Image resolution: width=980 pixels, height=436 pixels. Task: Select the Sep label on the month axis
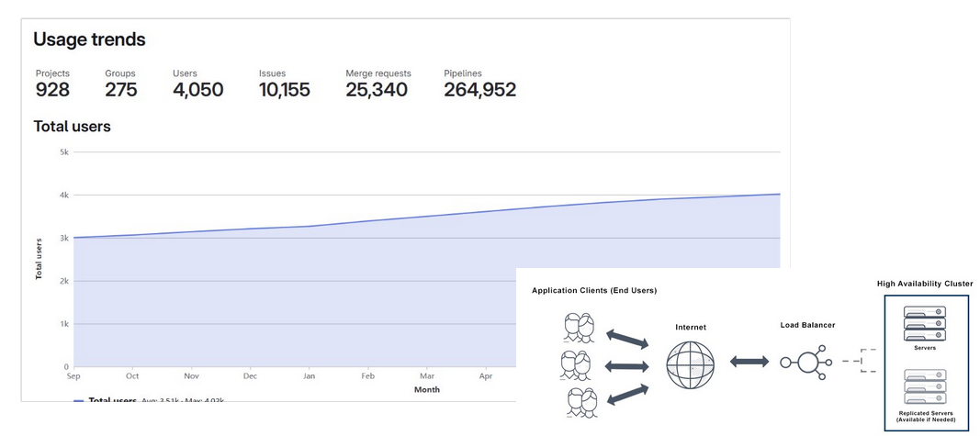[73, 376]
